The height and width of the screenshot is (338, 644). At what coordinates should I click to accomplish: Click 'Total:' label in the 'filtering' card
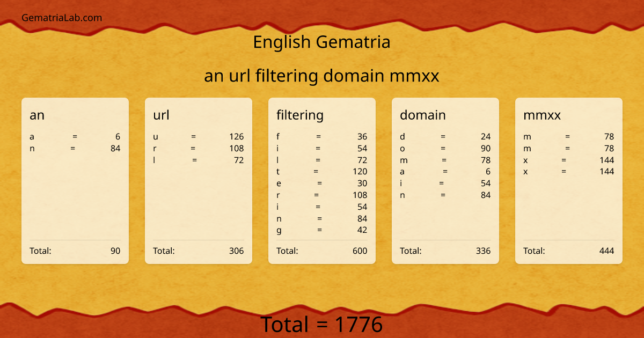(287, 251)
